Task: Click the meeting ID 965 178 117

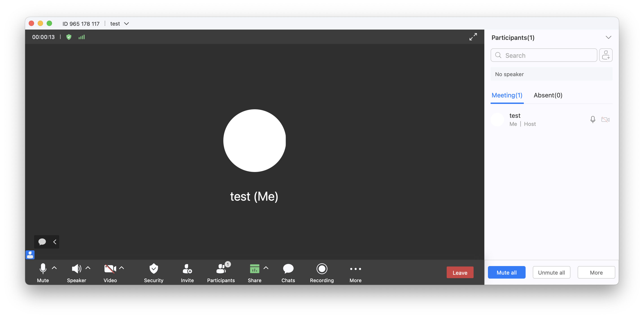Action: point(81,24)
